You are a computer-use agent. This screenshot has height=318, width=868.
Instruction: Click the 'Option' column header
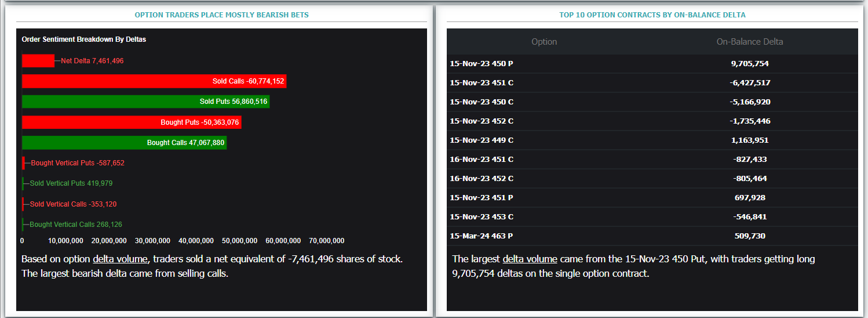(544, 42)
